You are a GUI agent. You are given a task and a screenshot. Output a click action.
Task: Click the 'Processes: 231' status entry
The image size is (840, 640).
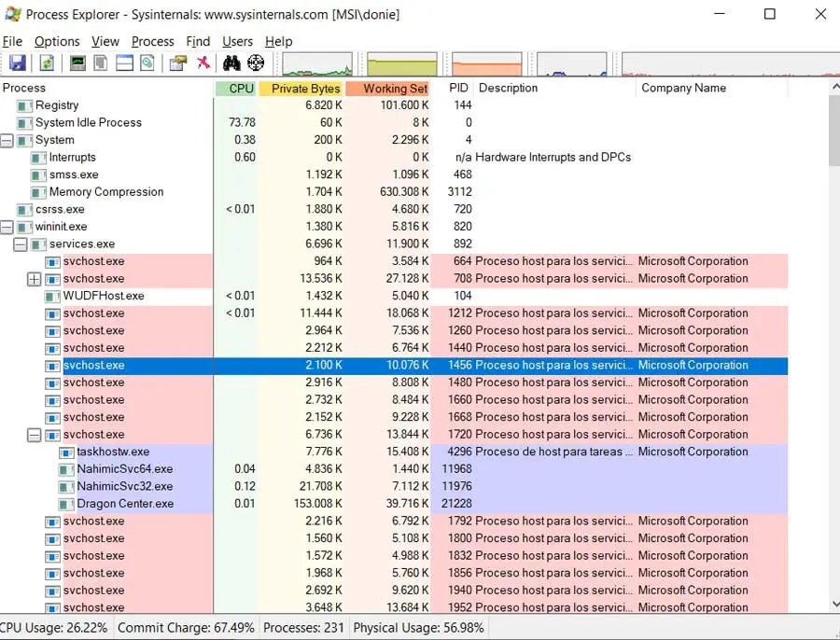(x=303, y=628)
